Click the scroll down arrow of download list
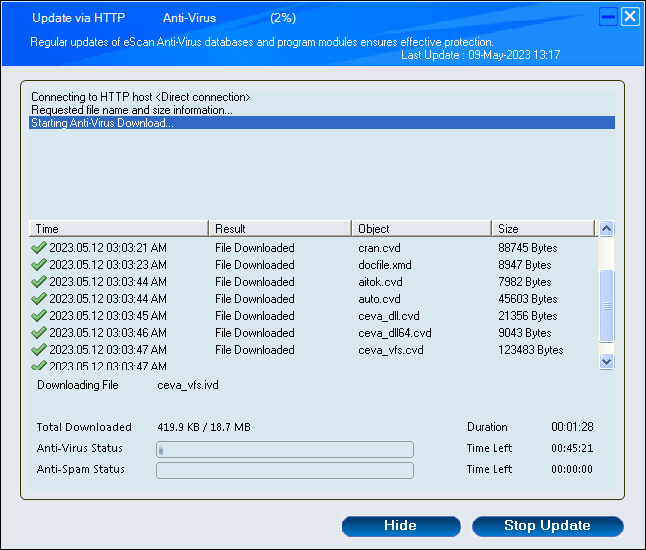The image size is (646, 550). click(606, 362)
